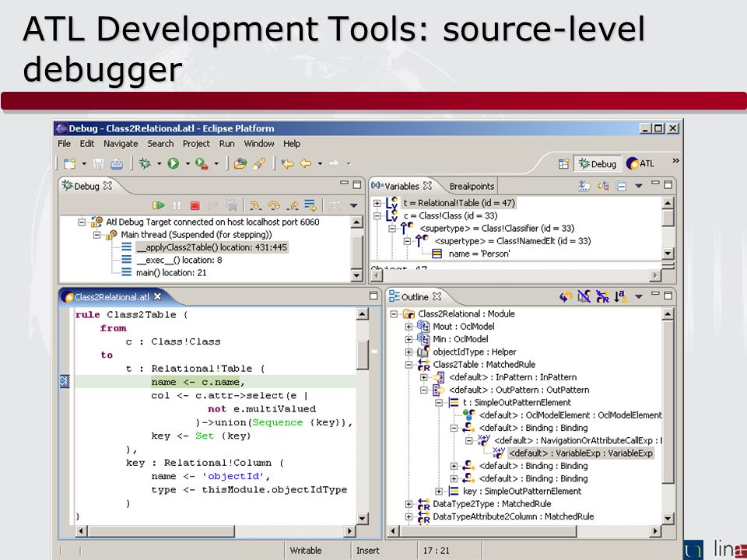Click name = 'Person' variable row
The height and width of the screenshot is (560, 747).
tap(479, 254)
